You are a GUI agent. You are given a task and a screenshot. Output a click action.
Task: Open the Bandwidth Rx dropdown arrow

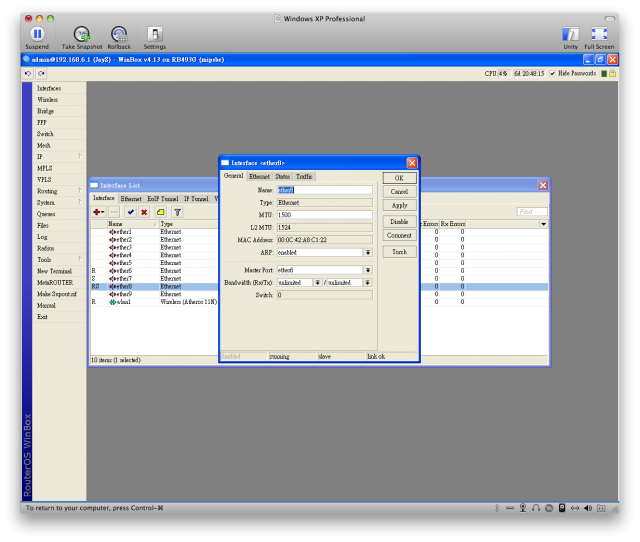click(x=317, y=282)
